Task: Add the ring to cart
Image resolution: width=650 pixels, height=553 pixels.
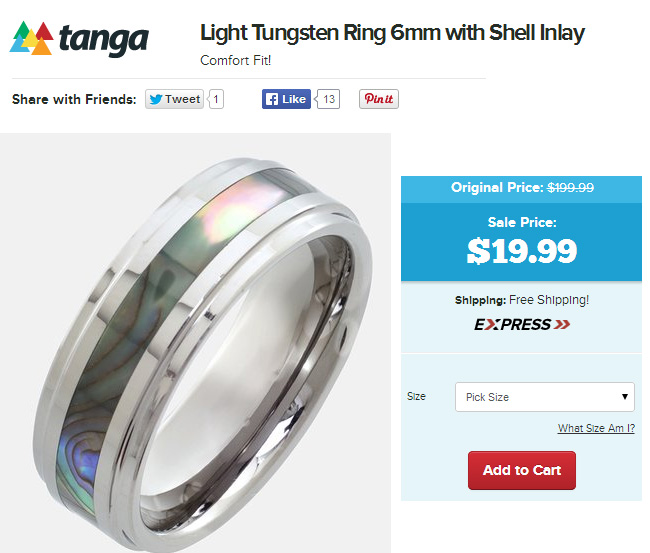Action: tap(522, 471)
